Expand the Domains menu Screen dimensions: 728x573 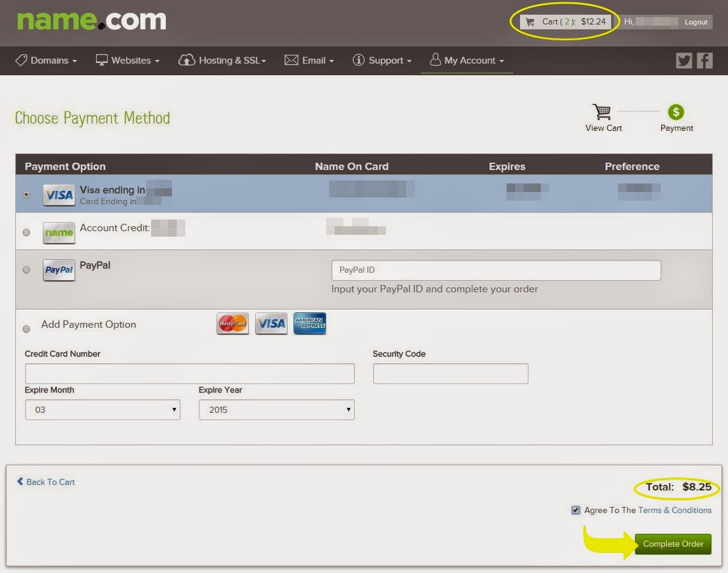pos(46,61)
